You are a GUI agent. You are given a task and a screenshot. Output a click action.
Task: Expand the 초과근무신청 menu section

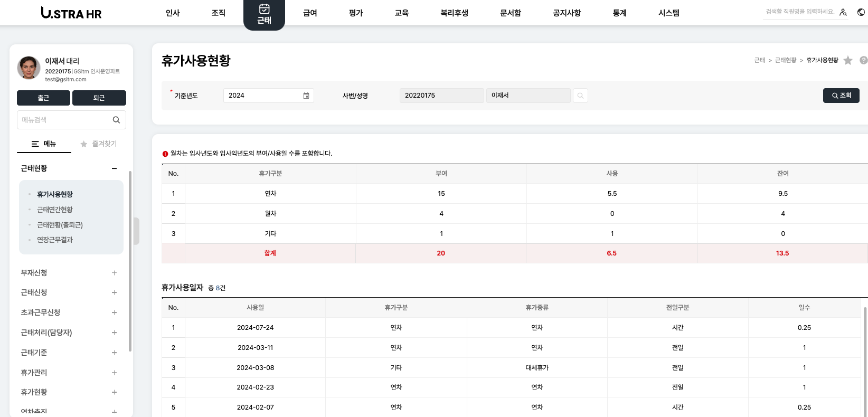point(114,312)
